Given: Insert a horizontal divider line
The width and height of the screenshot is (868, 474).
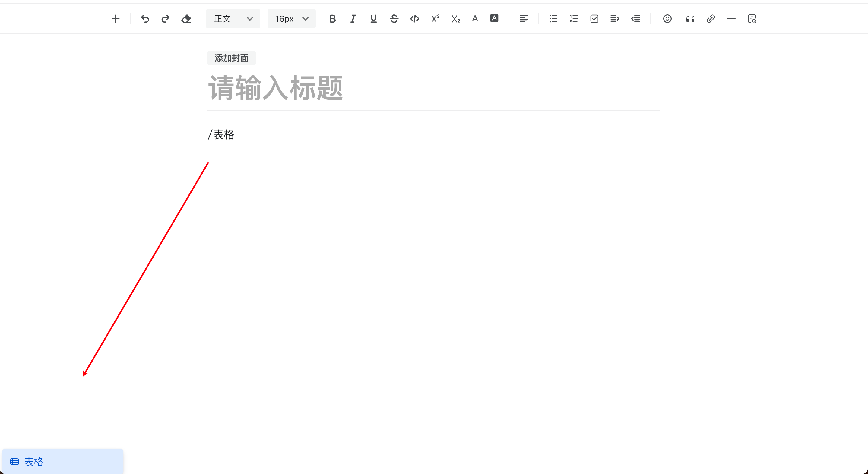Looking at the screenshot, I should [x=731, y=18].
